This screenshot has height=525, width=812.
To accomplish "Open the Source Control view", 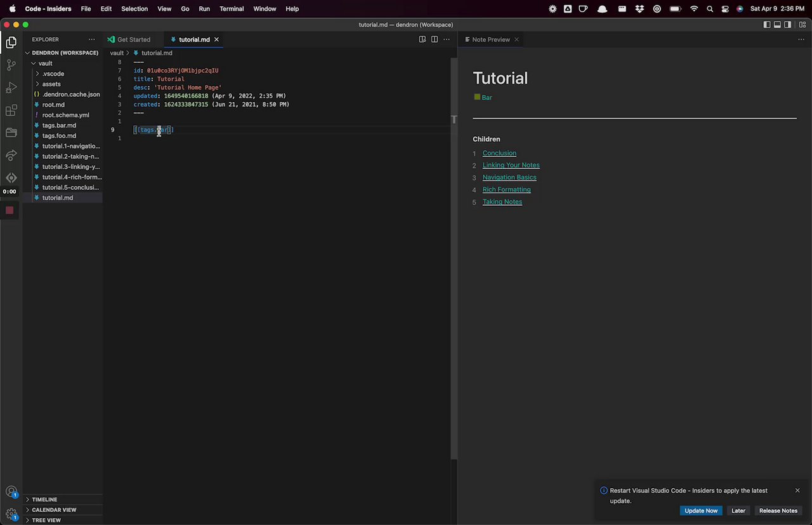I will click(x=11, y=65).
